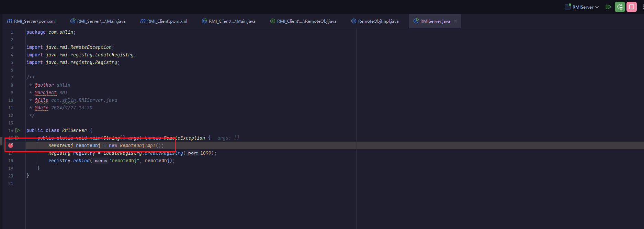Click the 'port:' inlay hint before 1099
This screenshot has height=229, width=644.
pyautogui.click(x=193, y=153)
